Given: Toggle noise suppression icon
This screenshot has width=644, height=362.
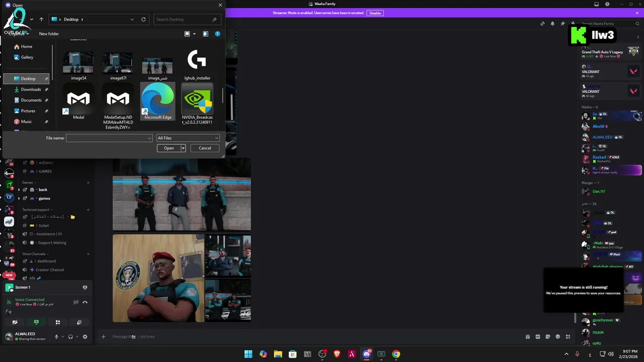Looking at the screenshot, I should (75, 302).
